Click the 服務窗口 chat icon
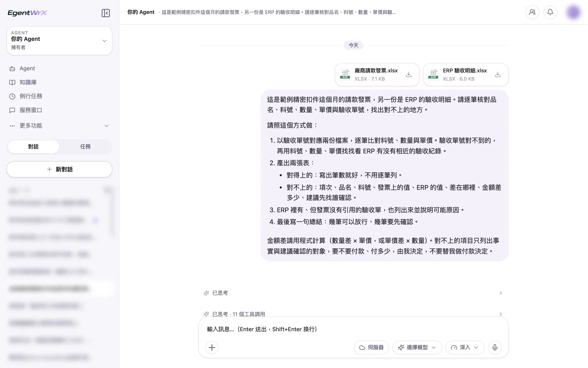 [12, 110]
